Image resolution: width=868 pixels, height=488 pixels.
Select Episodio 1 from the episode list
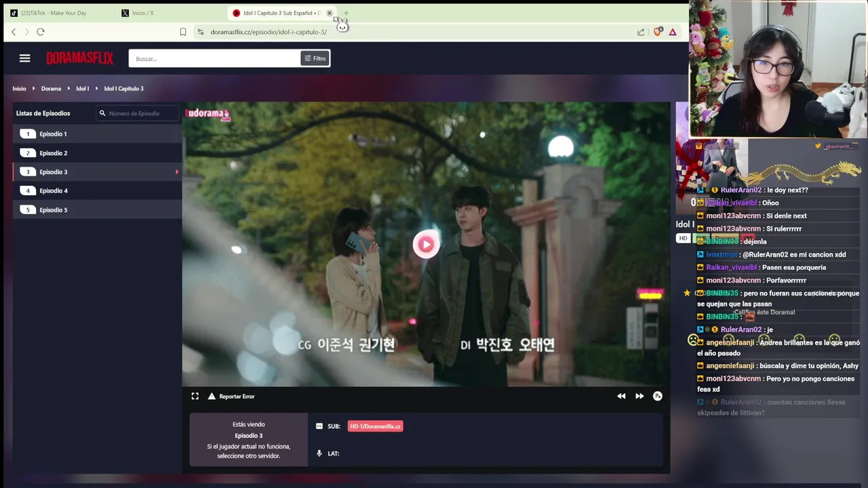click(x=98, y=134)
